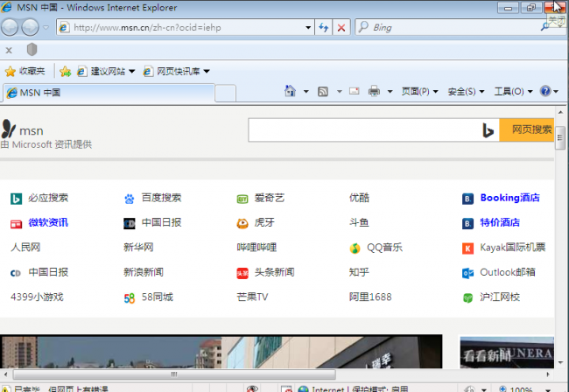The height and width of the screenshot is (392, 569).
Task: Click the Bing b logo in search box
Action: (x=488, y=130)
